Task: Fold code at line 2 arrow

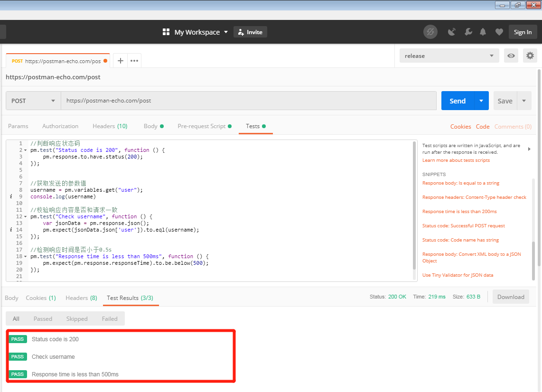Action: click(x=25, y=150)
